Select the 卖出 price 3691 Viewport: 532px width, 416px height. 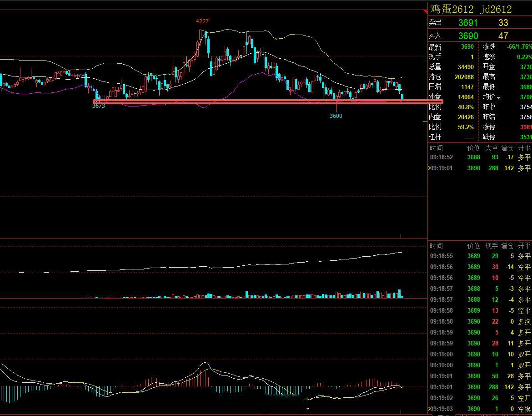[468, 23]
